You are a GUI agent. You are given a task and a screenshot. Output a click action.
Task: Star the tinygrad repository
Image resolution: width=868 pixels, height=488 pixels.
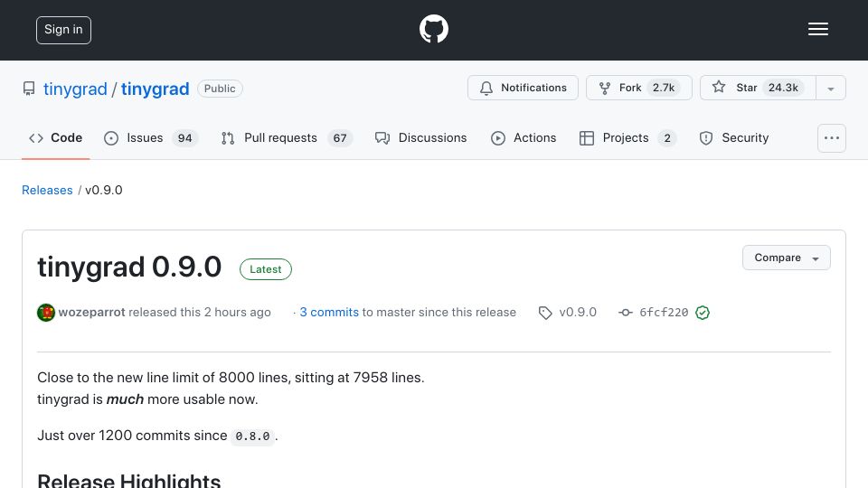[758, 88]
